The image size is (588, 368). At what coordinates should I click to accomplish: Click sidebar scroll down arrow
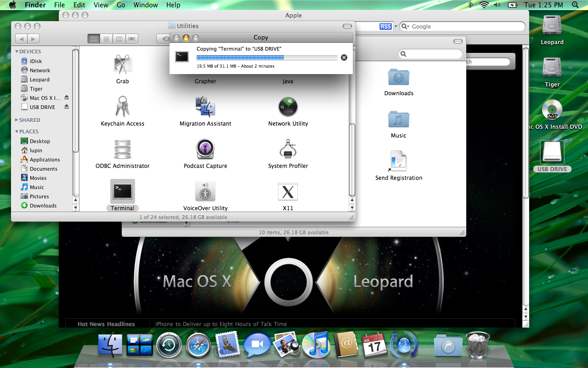pyautogui.click(x=76, y=208)
